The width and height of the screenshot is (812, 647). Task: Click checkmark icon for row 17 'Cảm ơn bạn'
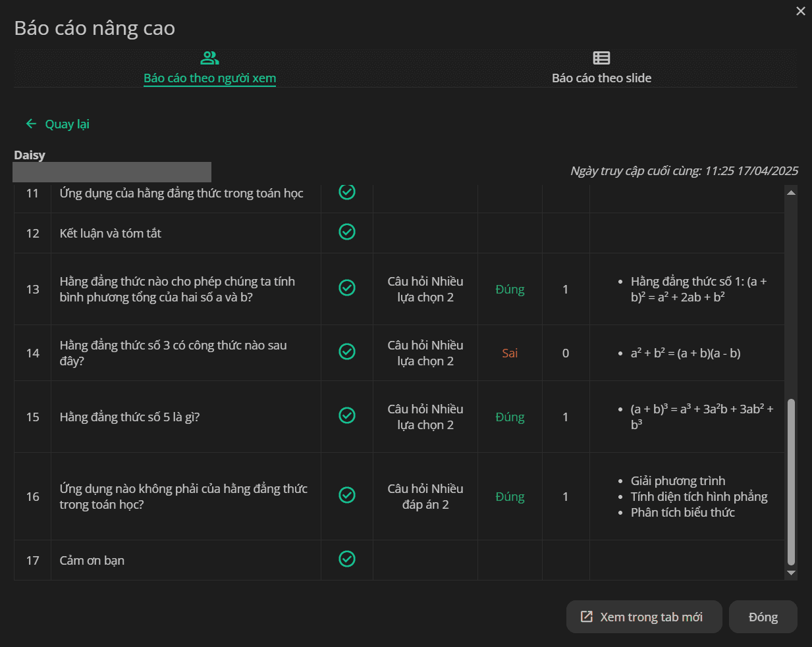click(x=347, y=559)
